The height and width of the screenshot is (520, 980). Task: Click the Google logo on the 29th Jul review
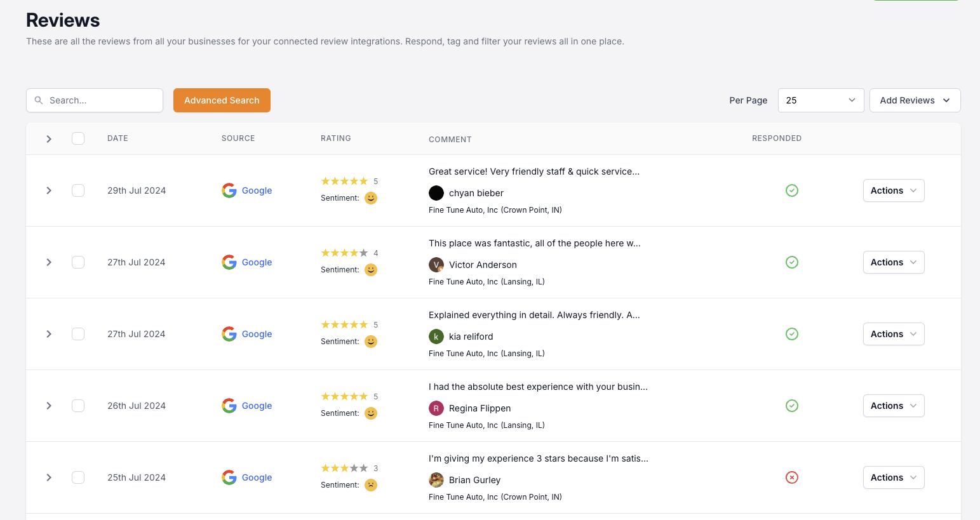click(x=229, y=190)
